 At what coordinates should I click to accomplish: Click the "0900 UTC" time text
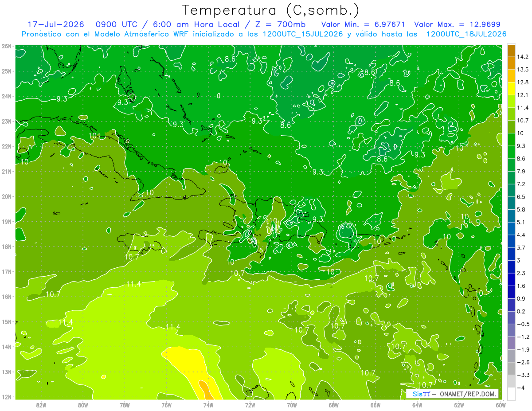[116, 24]
